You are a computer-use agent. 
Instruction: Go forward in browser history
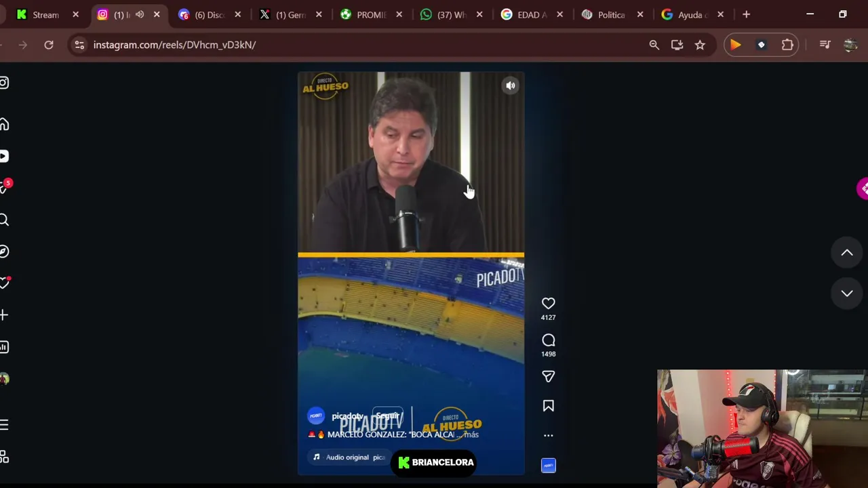click(x=22, y=45)
